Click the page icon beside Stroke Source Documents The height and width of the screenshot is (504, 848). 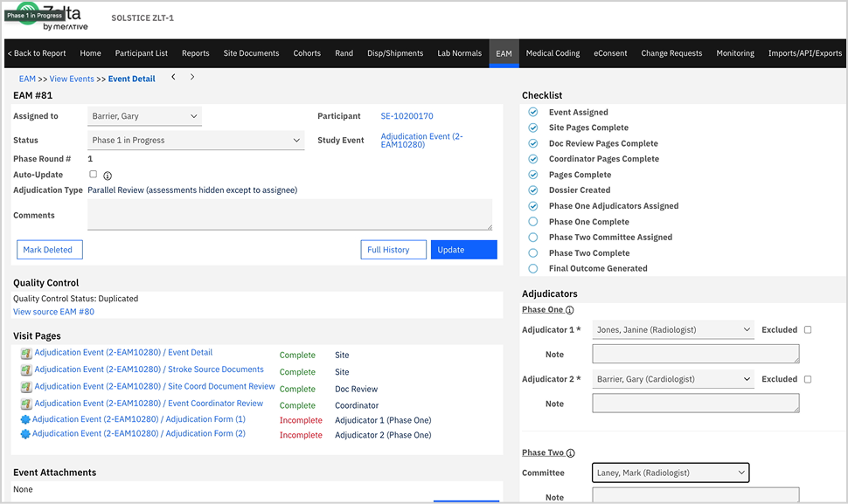click(24, 370)
